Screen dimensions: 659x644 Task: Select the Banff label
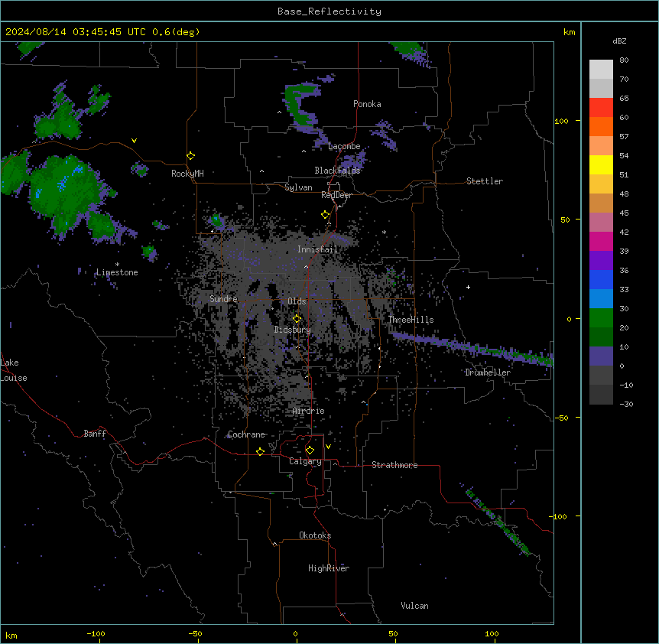[x=95, y=434]
